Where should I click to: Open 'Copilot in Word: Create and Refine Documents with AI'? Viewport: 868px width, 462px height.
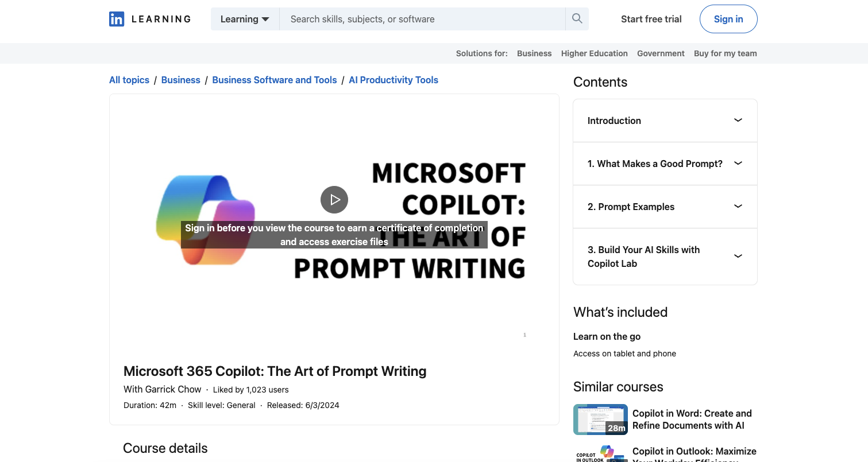tap(692, 420)
